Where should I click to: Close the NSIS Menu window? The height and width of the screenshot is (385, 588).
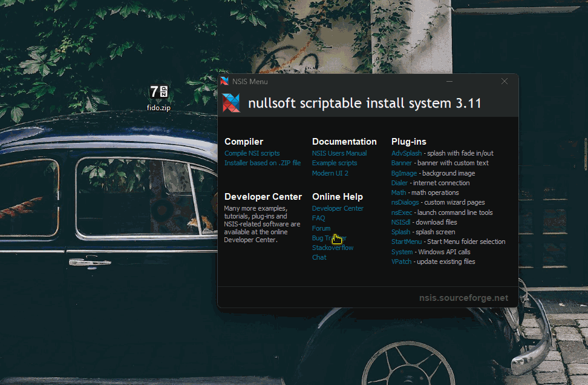[505, 81]
